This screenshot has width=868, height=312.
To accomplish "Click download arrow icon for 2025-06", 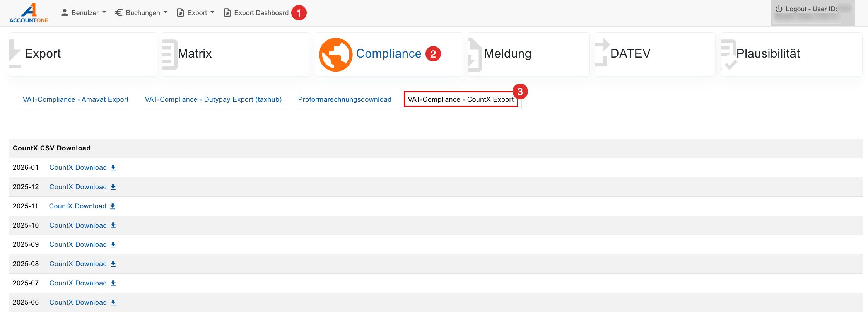I will 113,302.
